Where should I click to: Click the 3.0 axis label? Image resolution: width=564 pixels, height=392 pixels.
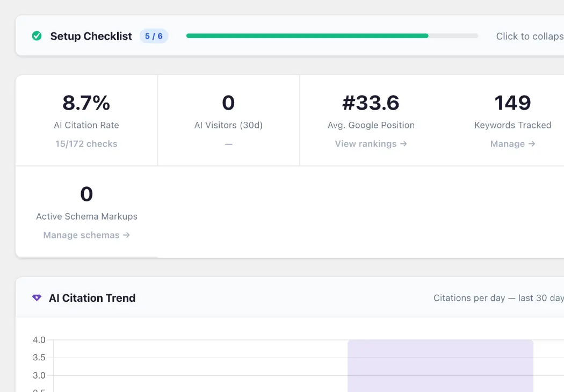pyautogui.click(x=39, y=375)
